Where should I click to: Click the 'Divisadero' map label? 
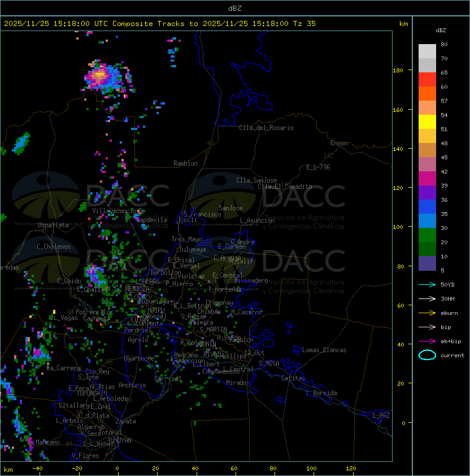pos(251,280)
